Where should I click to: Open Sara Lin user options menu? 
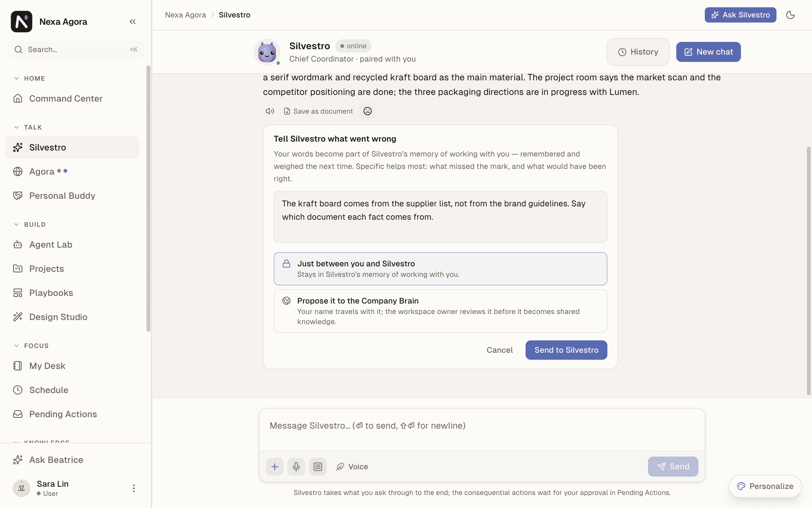[134, 488]
